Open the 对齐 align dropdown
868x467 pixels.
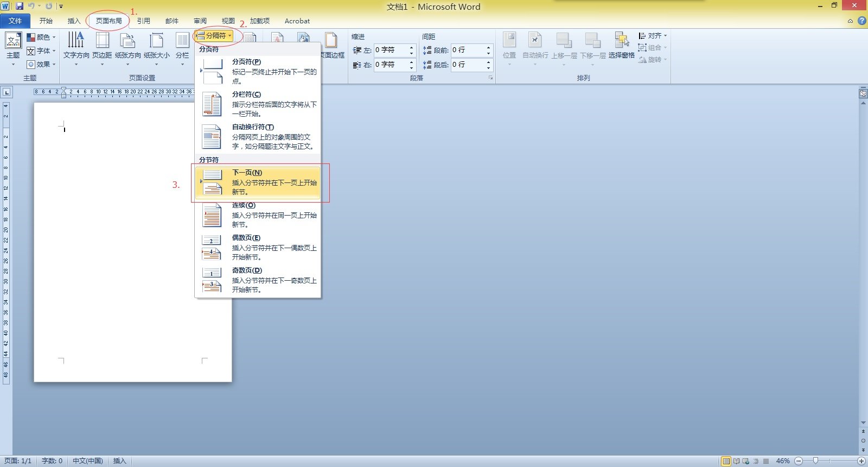click(653, 36)
